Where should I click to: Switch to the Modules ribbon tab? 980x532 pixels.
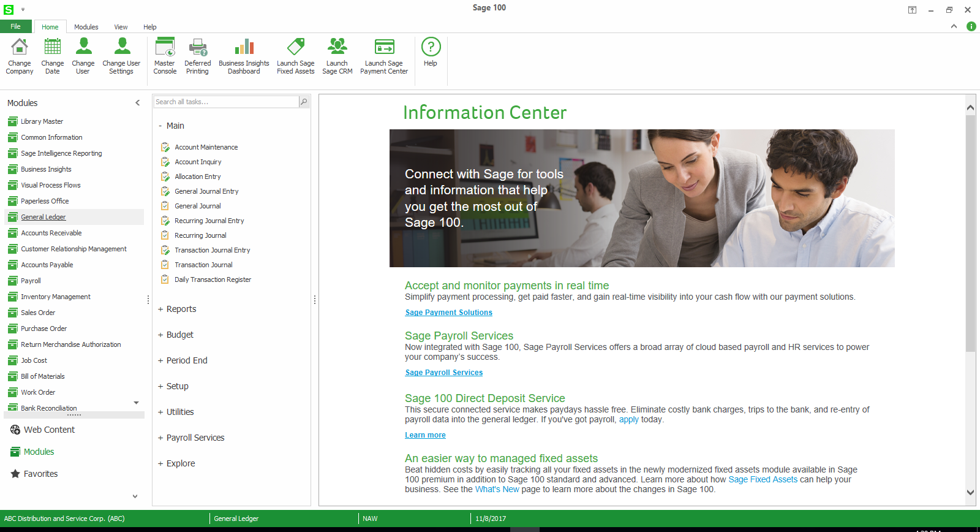tap(86, 27)
